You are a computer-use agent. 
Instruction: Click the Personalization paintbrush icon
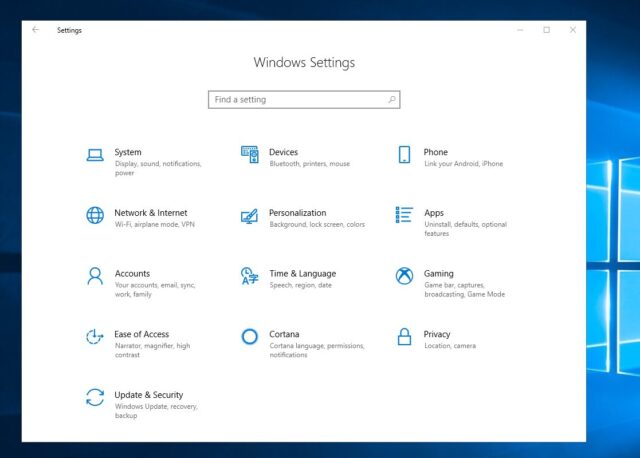pos(249,216)
